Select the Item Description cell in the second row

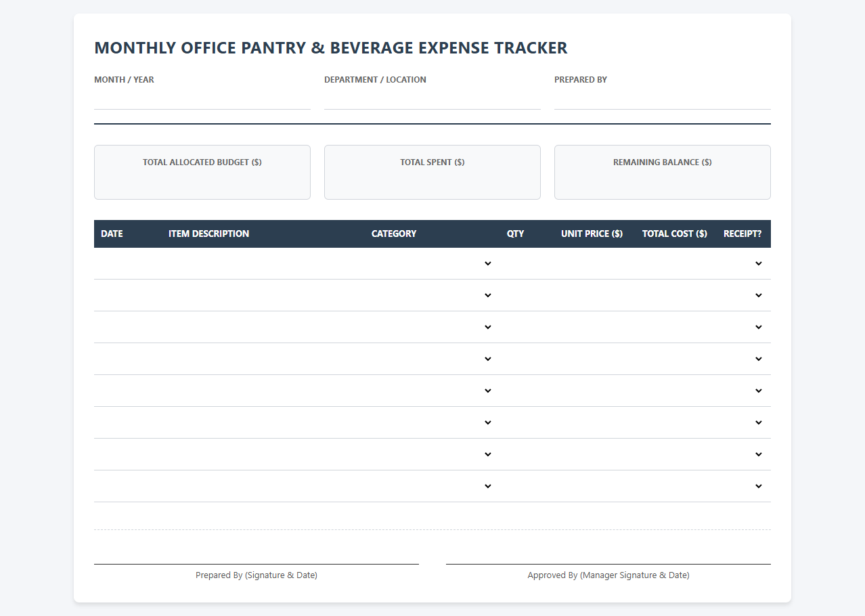[x=263, y=295]
